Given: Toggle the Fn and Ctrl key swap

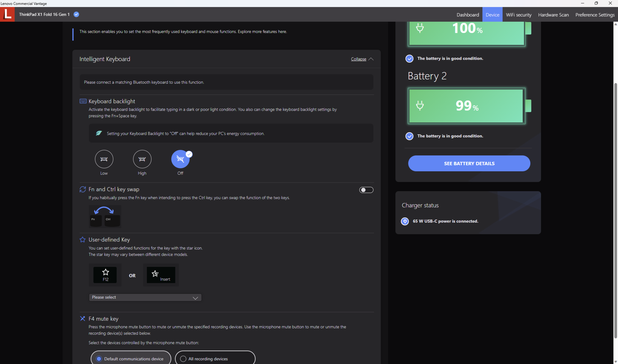Looking at the screenshot, I should (x=366, y=190).
